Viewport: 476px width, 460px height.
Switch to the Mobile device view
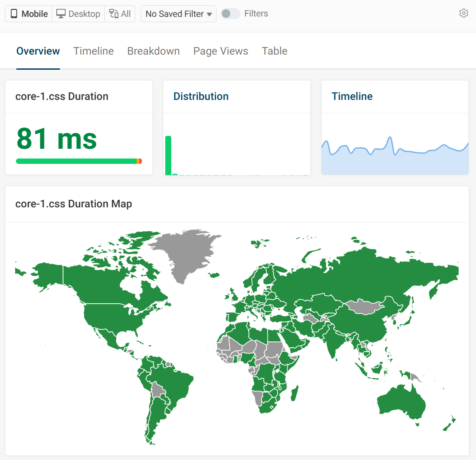pos(28,14)
